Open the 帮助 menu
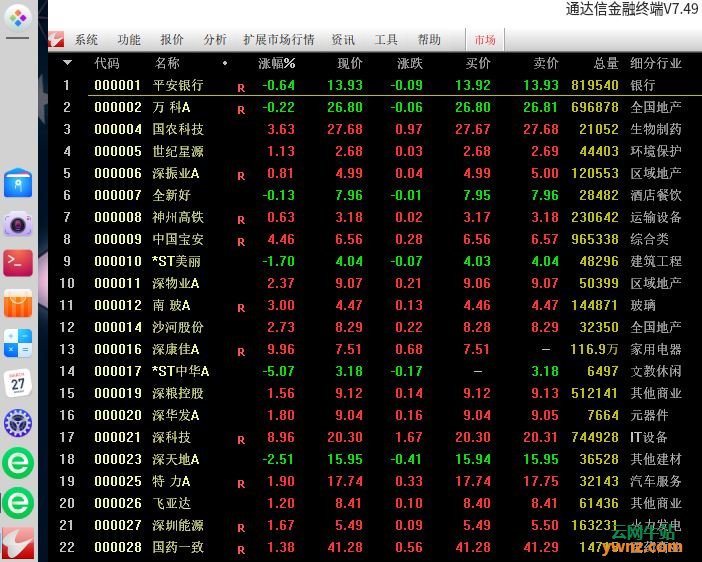The image size is (702, 562). [x=429, y=40]
